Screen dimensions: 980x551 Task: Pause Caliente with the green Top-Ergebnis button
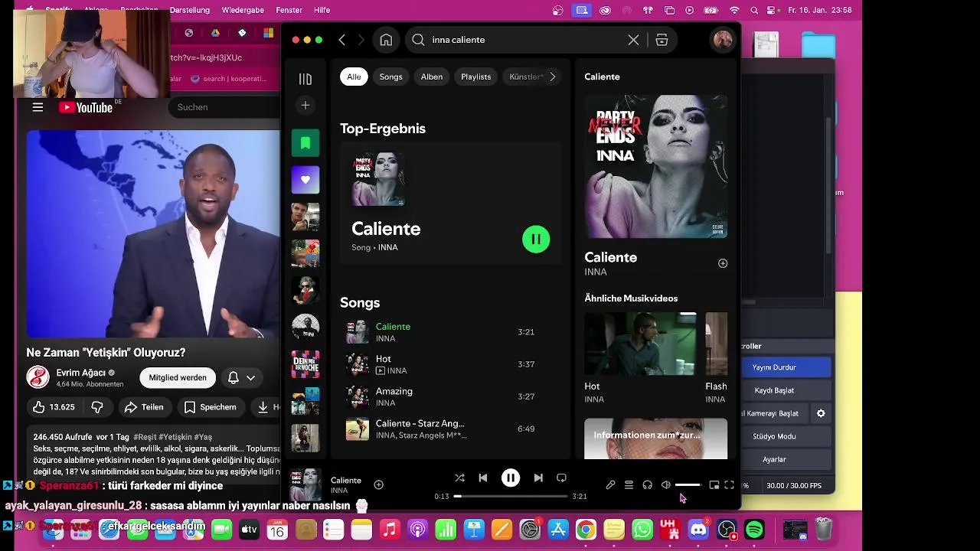pos(536,240)
